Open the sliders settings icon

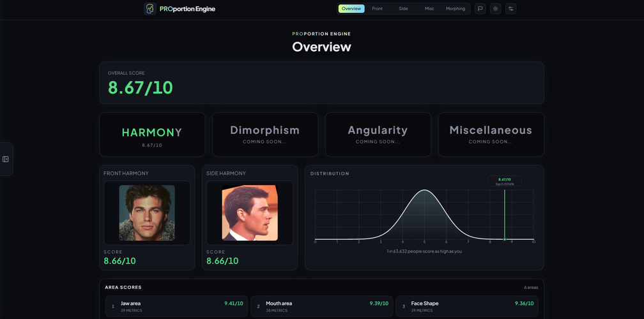click(510, 8)
